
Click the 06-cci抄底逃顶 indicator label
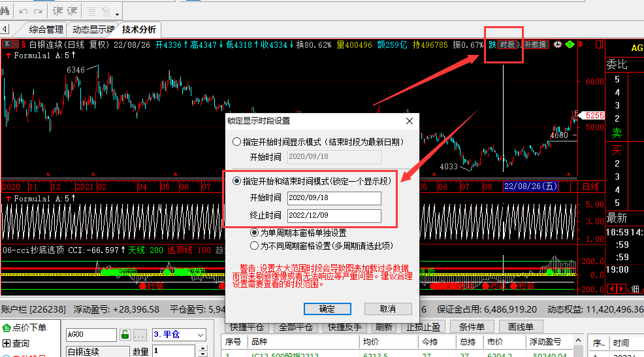click(x=33, y=250)
